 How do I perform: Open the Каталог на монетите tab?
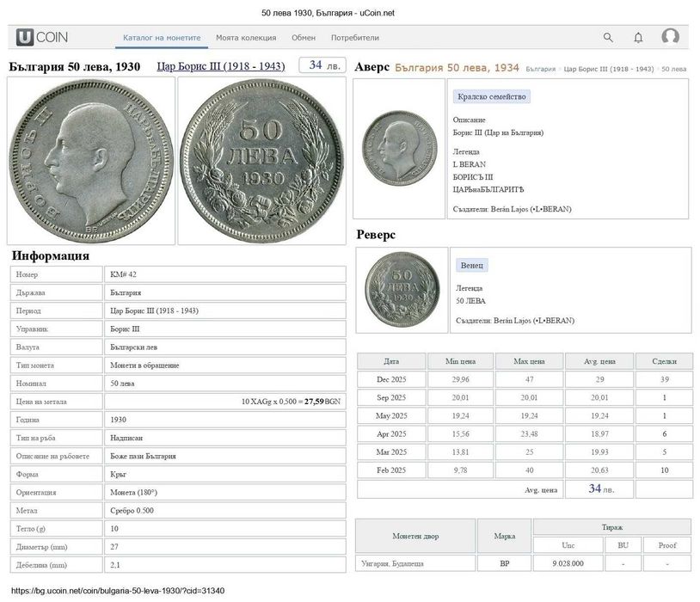pyautogui.click(x=162, y=38)
